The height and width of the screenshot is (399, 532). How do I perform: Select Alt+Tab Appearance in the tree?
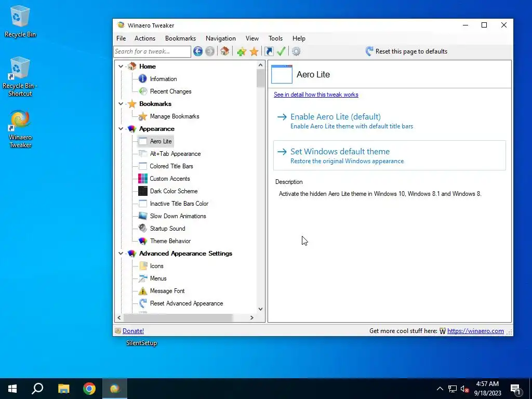pyautogui.click(x=176, y=154)
